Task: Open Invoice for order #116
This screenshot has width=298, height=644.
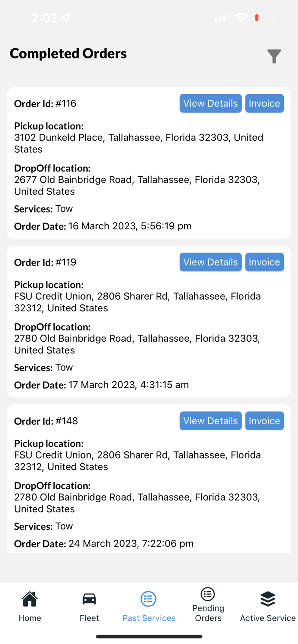Action: click(264, 103)
